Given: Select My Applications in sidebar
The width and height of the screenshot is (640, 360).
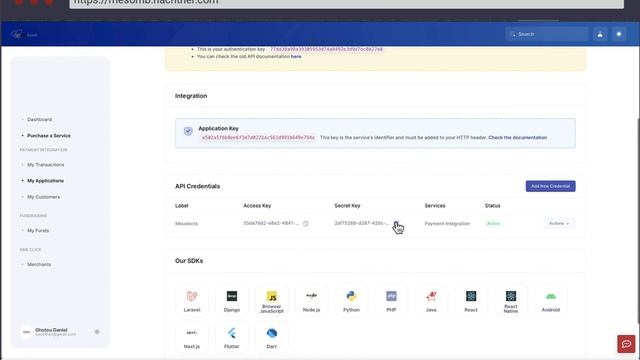Looking at the screenshot, I should 45,181.
